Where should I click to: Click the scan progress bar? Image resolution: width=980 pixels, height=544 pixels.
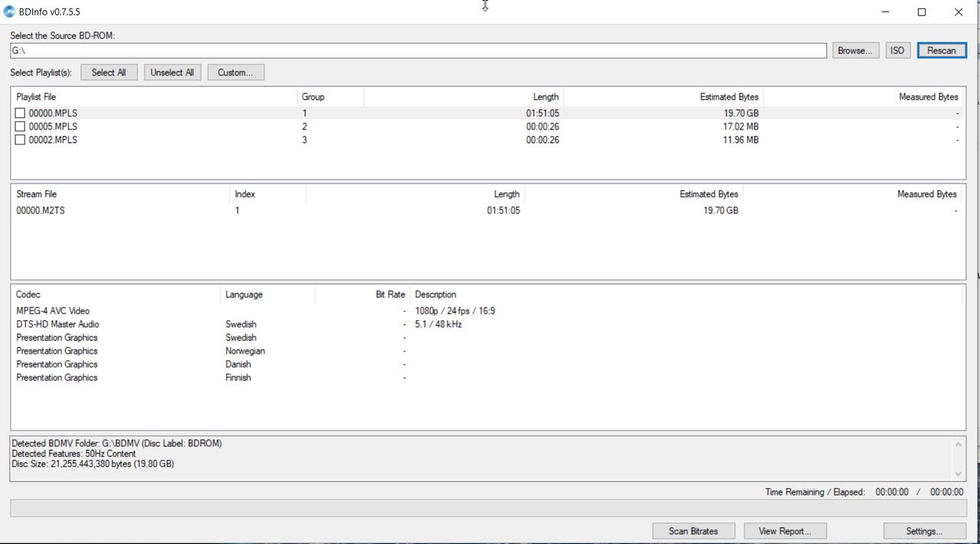[x=488, y=508]
